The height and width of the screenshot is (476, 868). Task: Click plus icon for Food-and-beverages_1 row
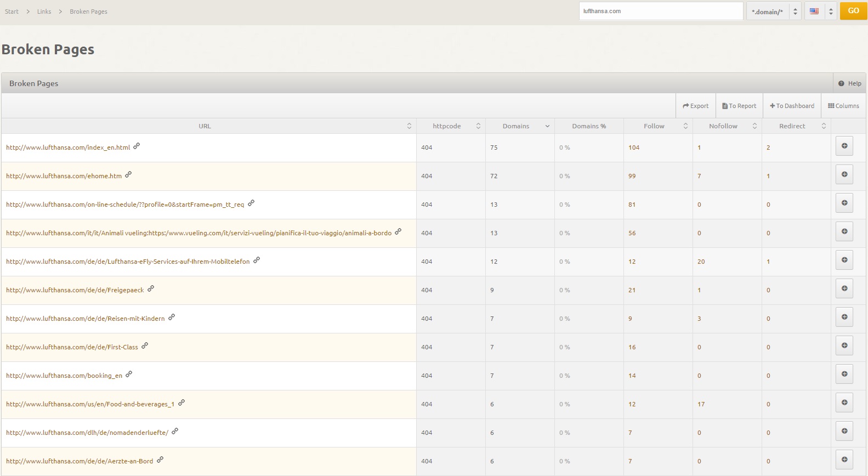tap(844, 403)
